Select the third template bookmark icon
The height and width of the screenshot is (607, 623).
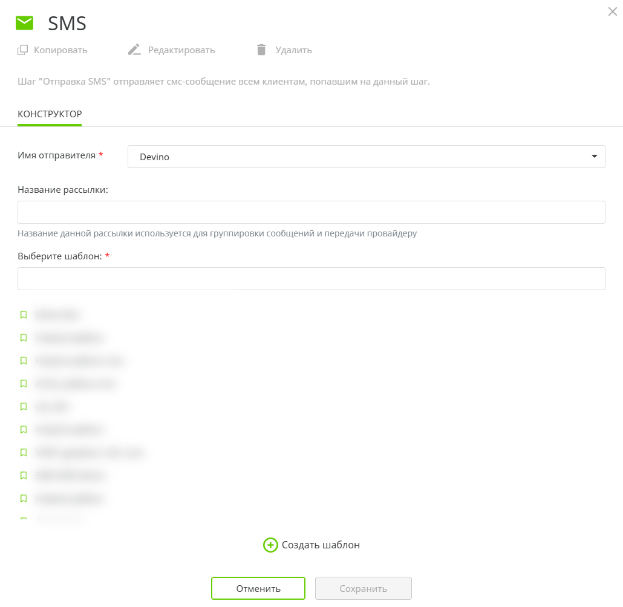coord(23,361)
